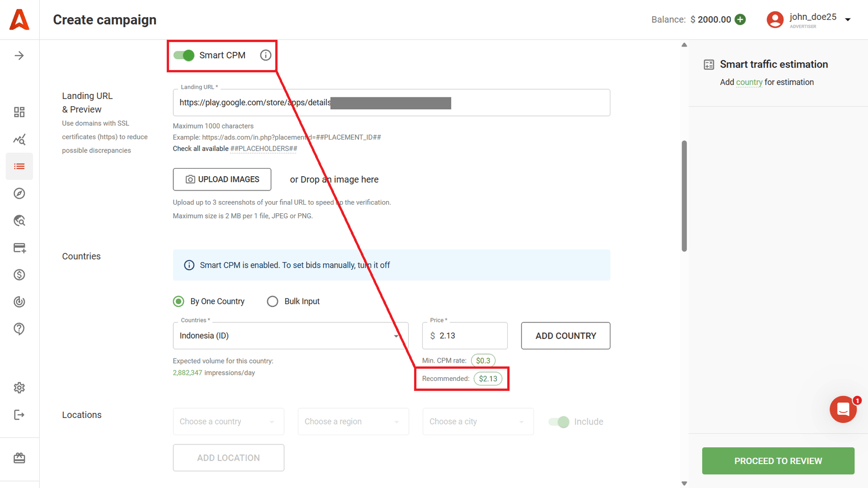
Task: Expand the john_doe25 account menu
Action: pyautogui.click(x=848, y=19)
